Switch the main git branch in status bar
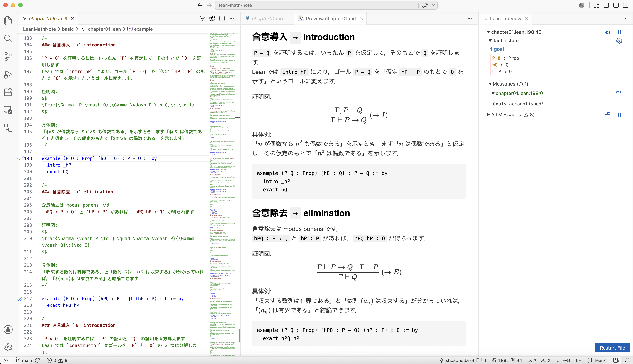The height and width of the screenshot is (364, 633). pos(24,360)
